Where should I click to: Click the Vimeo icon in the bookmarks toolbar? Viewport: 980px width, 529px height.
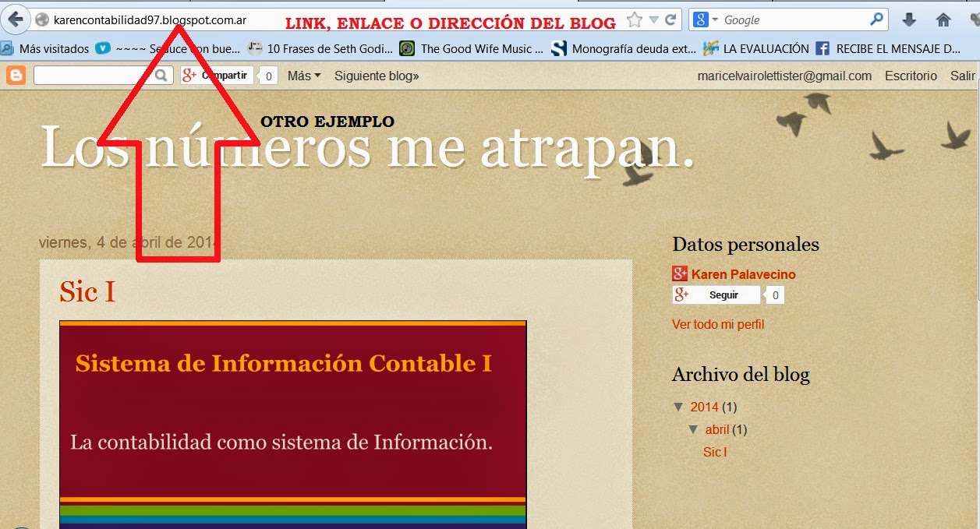(x=104, y=48)
